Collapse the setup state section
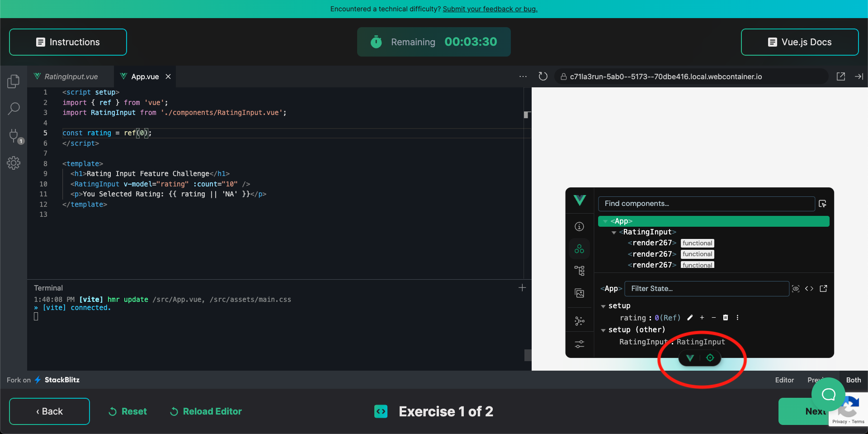Image resolution: width=868 pixels, height=434 pixels. pyautogui.click(x=603, y=306)
